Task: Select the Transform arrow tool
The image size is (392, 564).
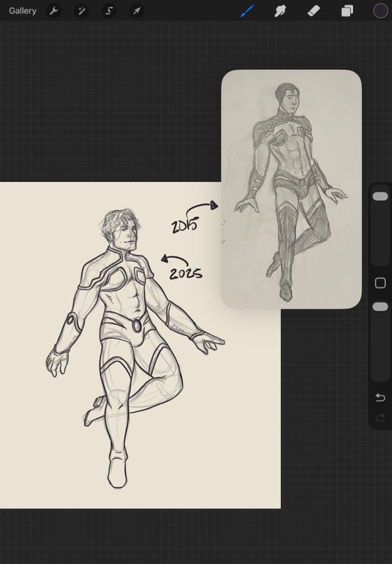Action: point(136,11)
